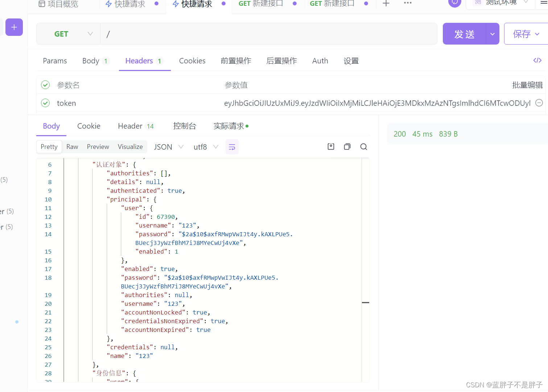
Task: Toggle the token header checkbox
Action: [45, 103]
